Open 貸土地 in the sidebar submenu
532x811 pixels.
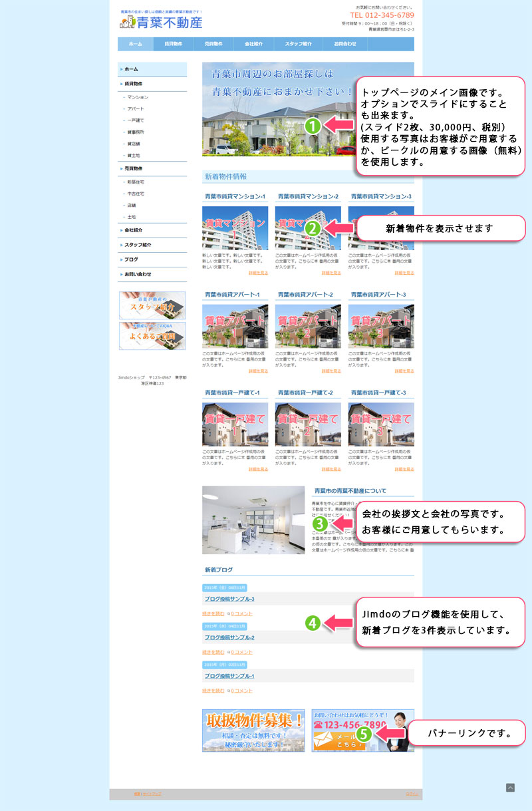(133, 155)
